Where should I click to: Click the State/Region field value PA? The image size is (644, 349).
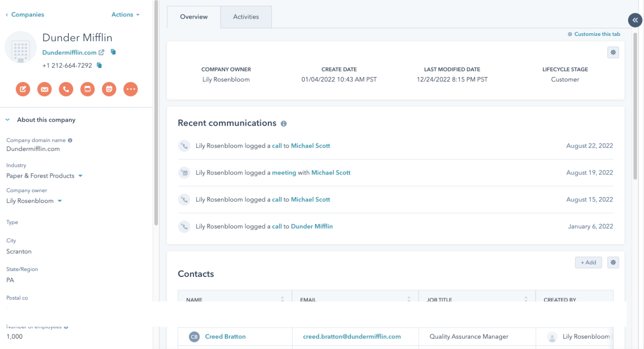click(10, 280)
